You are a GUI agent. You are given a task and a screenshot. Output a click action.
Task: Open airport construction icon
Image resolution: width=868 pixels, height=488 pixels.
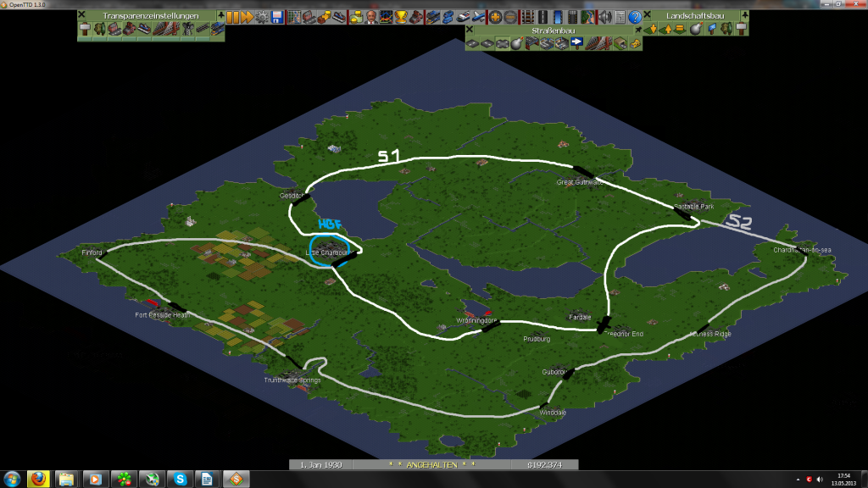(572, 17)
